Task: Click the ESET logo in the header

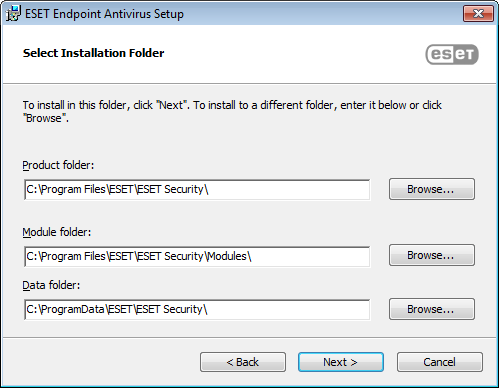Action: coord(452,54)
